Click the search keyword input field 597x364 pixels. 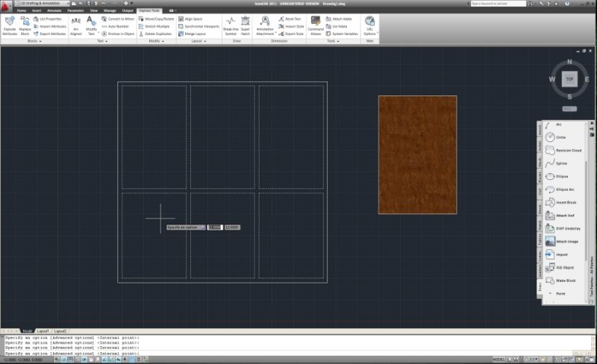pyautogui.click(x=498, y=4)
